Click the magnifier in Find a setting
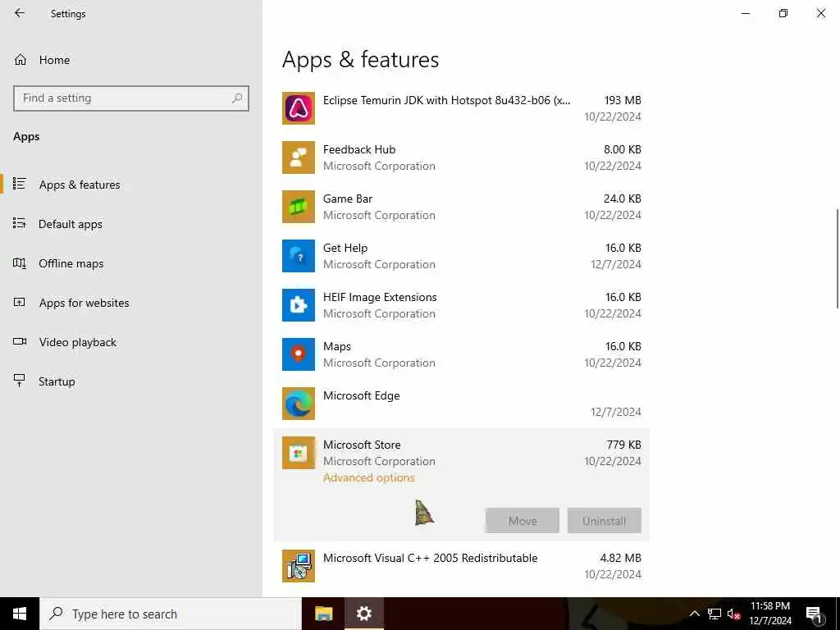 [237, 98]
